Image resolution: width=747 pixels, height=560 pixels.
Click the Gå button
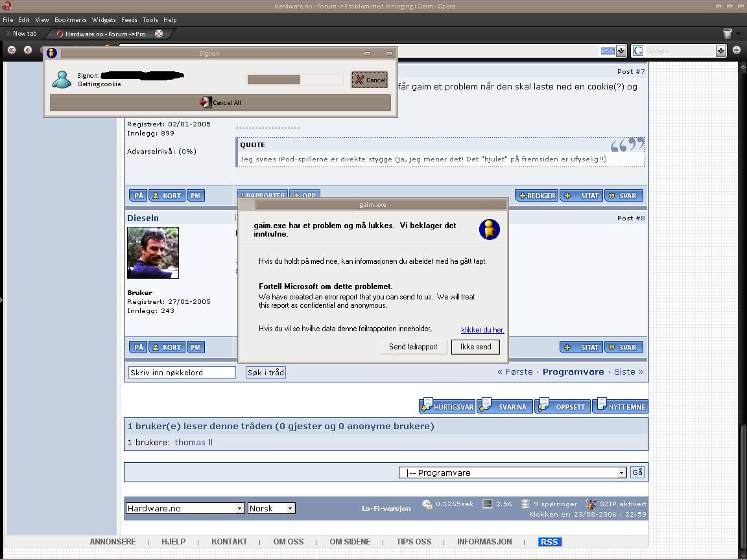tap(637, 472)
